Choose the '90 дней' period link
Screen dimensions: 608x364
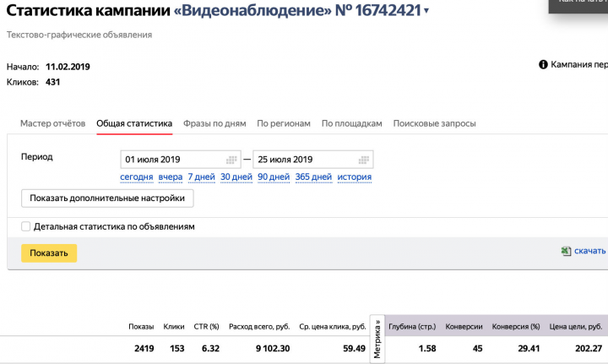[274, 177]
